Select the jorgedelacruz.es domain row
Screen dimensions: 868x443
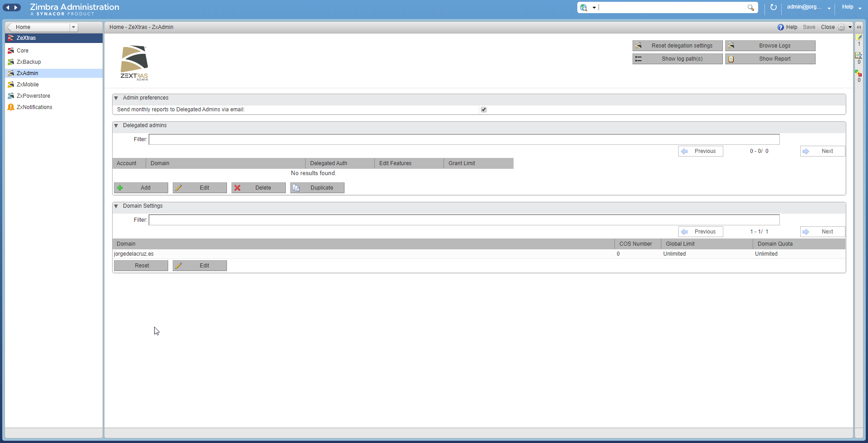pyautogui.click(x=479, y=254)
